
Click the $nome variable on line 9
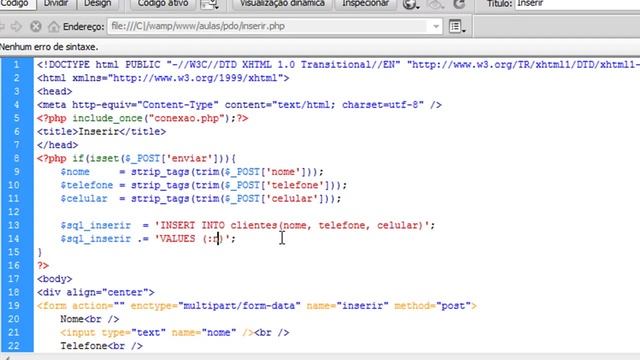click(x=75, y=172)
